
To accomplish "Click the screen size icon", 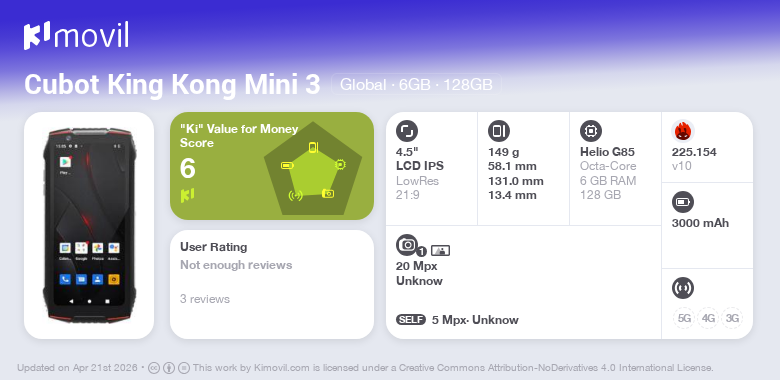I will (407, 131).
